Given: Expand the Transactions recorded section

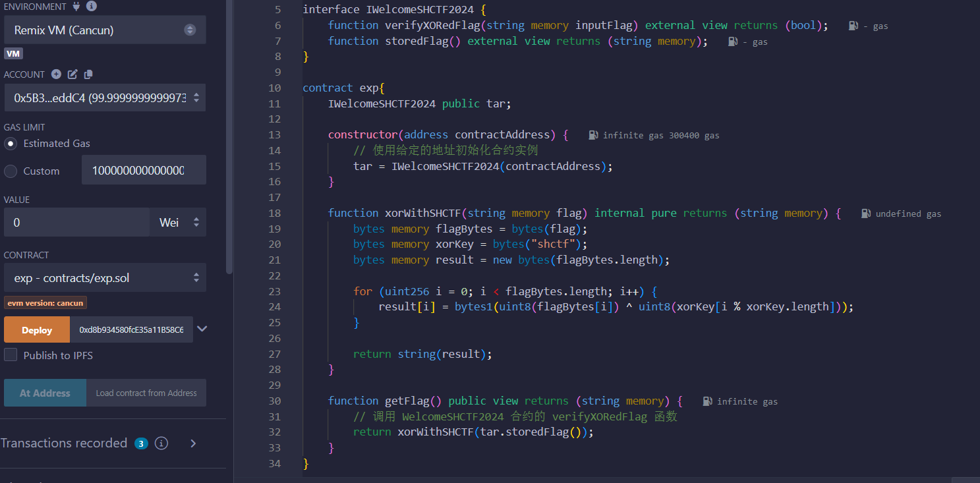Looking at the screenshot, I should pyautogui.click(x=193, y=443).
